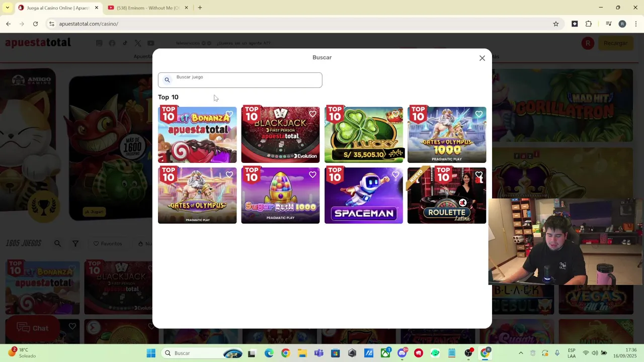Favorite Sweet Bonanza with heart icon
Viewport: 644px width, 362px height.
[x=229, y=114]
